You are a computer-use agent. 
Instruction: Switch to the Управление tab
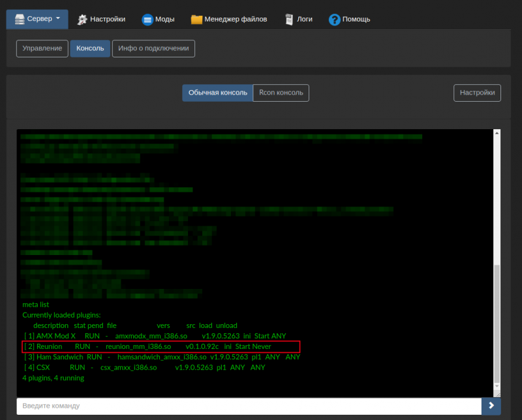pos(42,48)
